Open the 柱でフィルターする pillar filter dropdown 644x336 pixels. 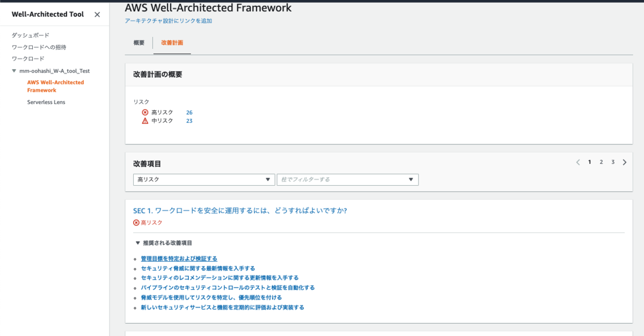tap(347, 180)
